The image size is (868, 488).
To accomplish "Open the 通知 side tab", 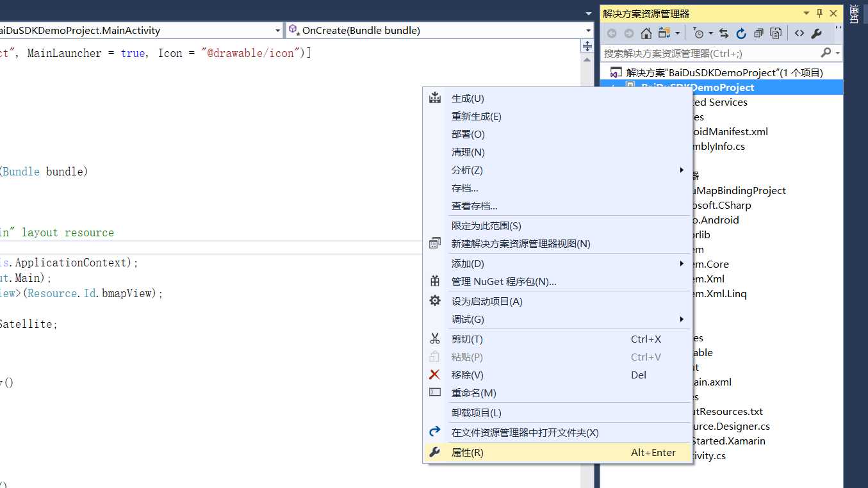I will (855, 14).
